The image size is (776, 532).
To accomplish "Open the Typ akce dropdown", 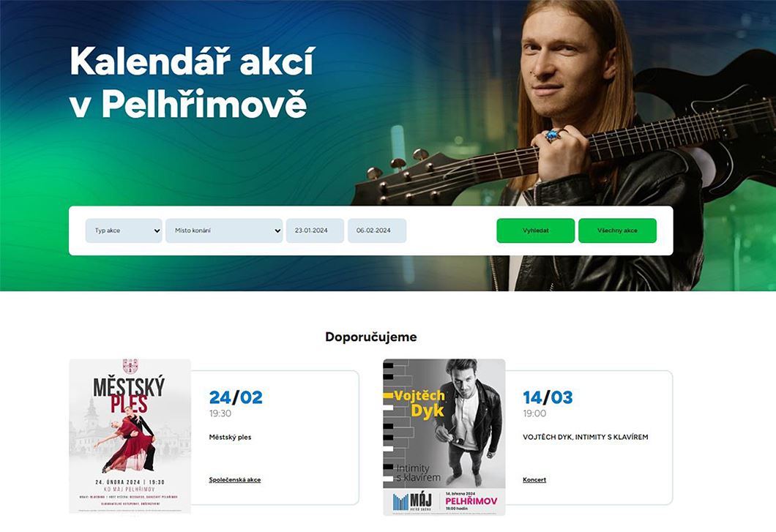I will click(x=124, y=231).
